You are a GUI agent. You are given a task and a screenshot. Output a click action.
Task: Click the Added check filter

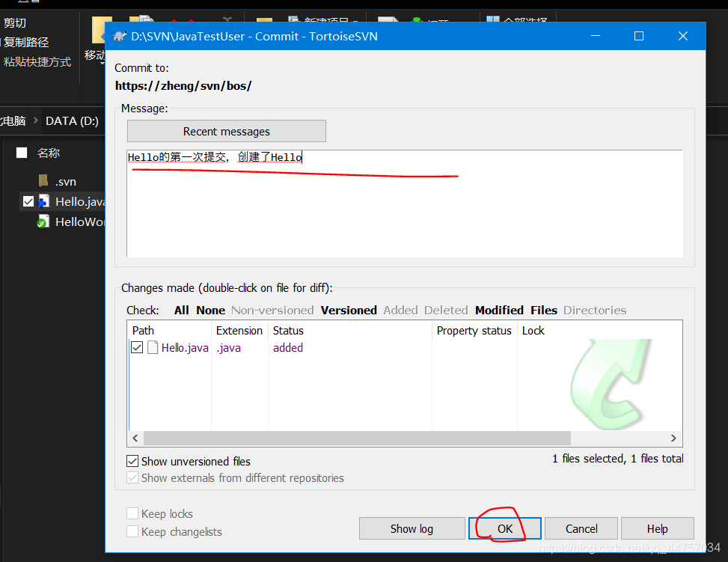(401, 311)
